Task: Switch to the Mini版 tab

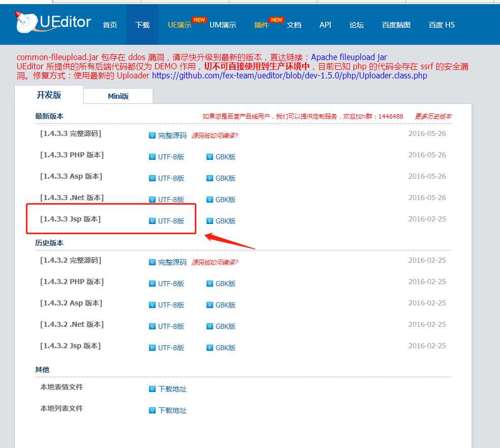Action: (118, 96)
